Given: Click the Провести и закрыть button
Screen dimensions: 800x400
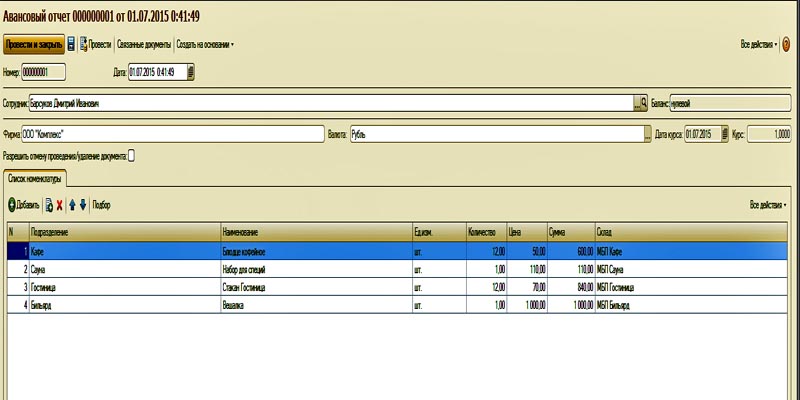Looking at the screenshot, I should pyautogui.click(x=34, y=45).
